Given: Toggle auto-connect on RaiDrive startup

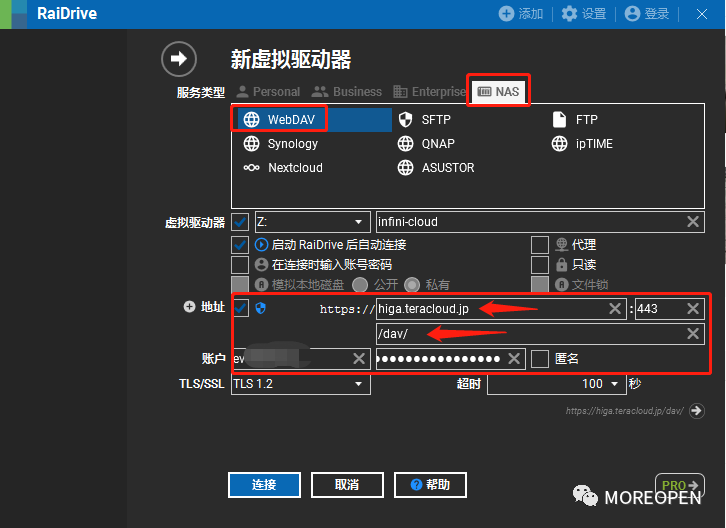Looking at the screenshot, I should [x=240, y=245].
